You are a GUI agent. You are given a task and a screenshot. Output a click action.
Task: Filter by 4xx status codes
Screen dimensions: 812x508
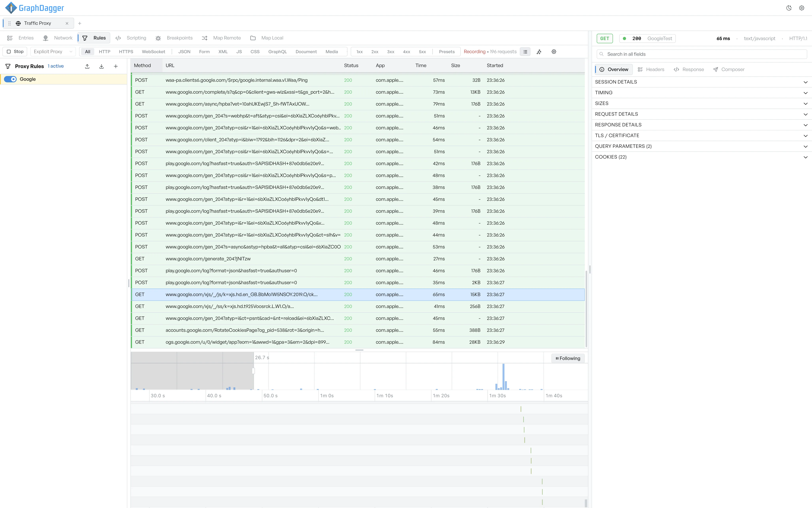pyautogui.click(x=406, y=52)
